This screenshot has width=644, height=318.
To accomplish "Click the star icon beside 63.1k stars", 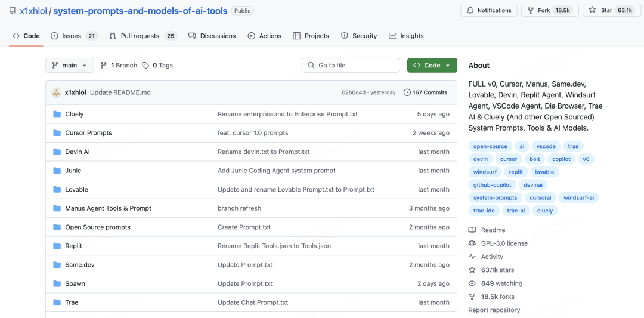I will tap(472, 270).
